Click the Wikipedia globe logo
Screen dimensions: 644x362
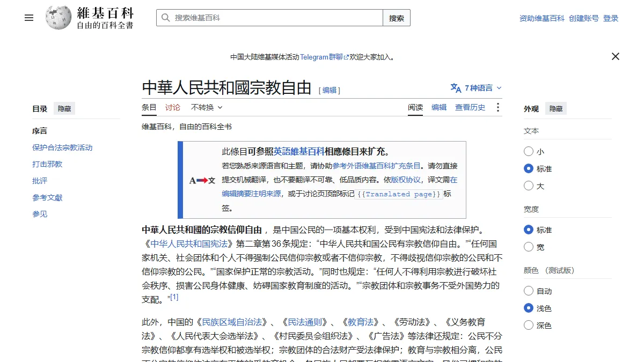pyautogui.click(x=58, y=18)
